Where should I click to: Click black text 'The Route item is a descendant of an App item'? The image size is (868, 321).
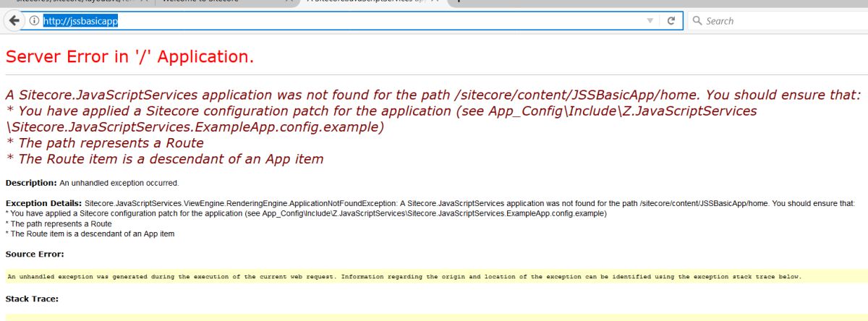[90, 234]
